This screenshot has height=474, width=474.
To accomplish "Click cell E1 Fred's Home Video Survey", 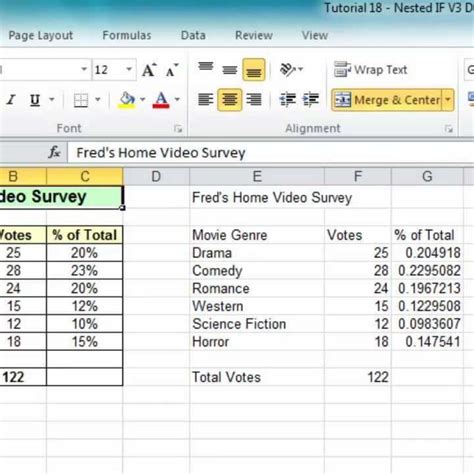I will 257,197.
